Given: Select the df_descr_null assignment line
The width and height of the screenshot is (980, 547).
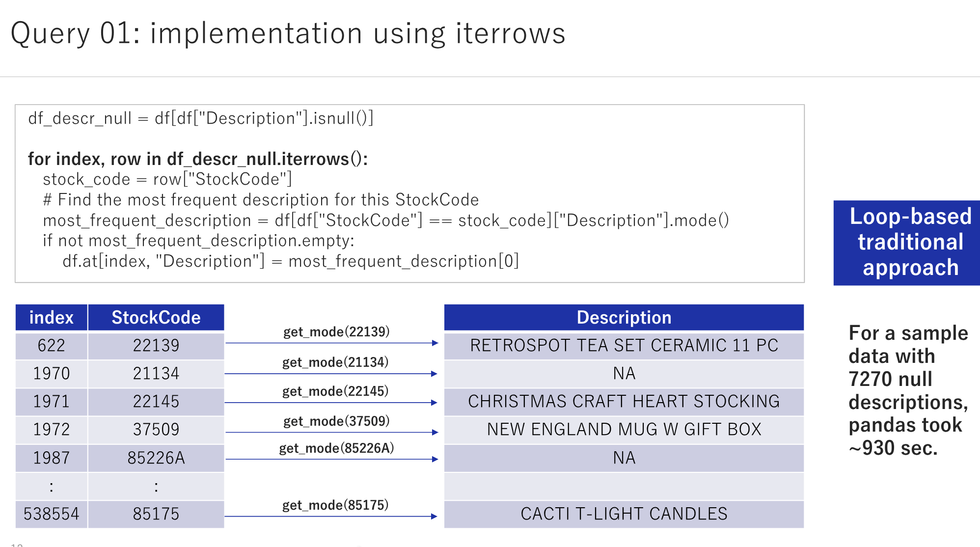Looking at the screenshot, I should pyautogui.click(x=201, y=118).
